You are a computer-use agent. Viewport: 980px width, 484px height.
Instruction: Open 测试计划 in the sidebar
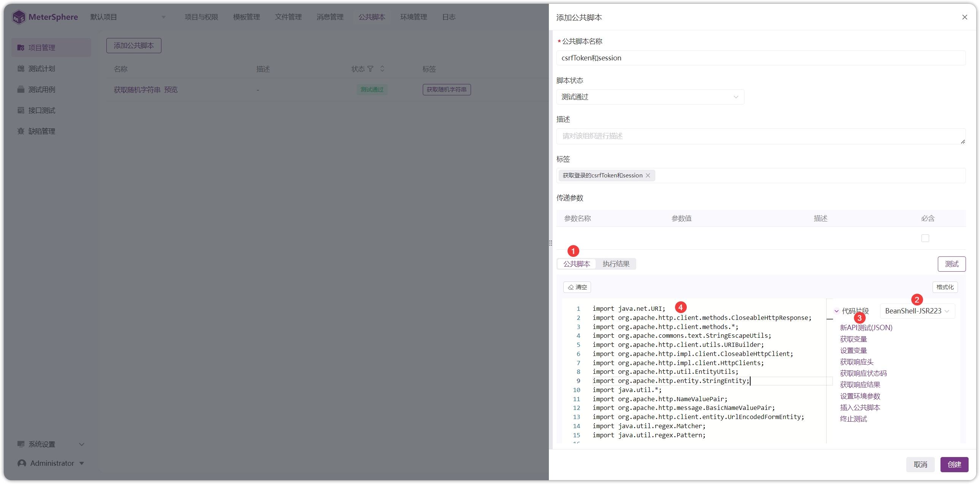[51, 68]
